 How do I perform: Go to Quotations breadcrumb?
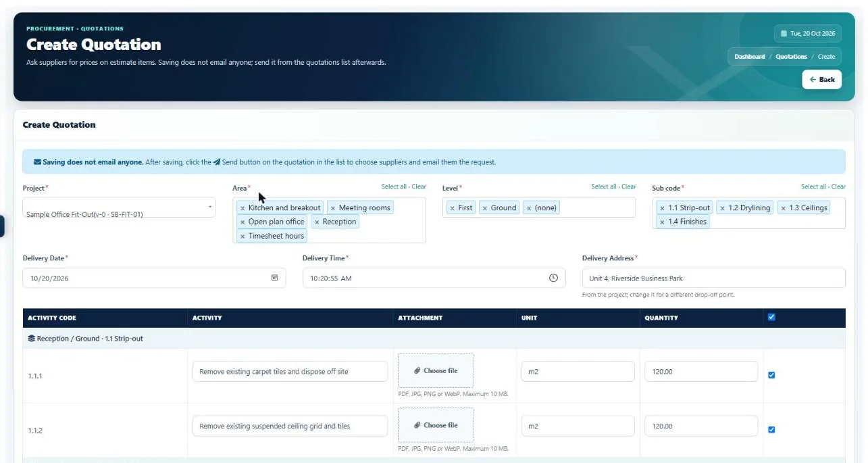click(x=791, y=57)
